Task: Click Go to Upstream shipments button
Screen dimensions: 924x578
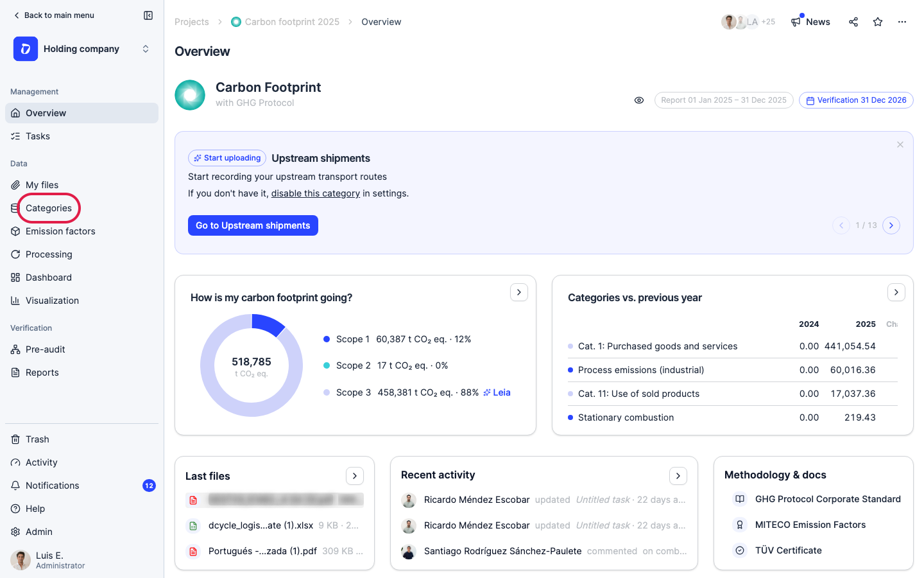Action: [253, 225]
